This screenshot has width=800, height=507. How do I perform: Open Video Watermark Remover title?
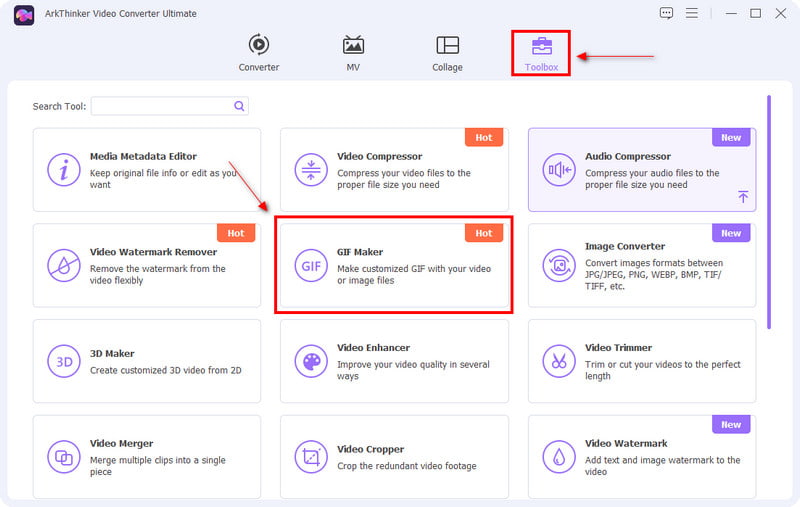click(x=153, y=252)
